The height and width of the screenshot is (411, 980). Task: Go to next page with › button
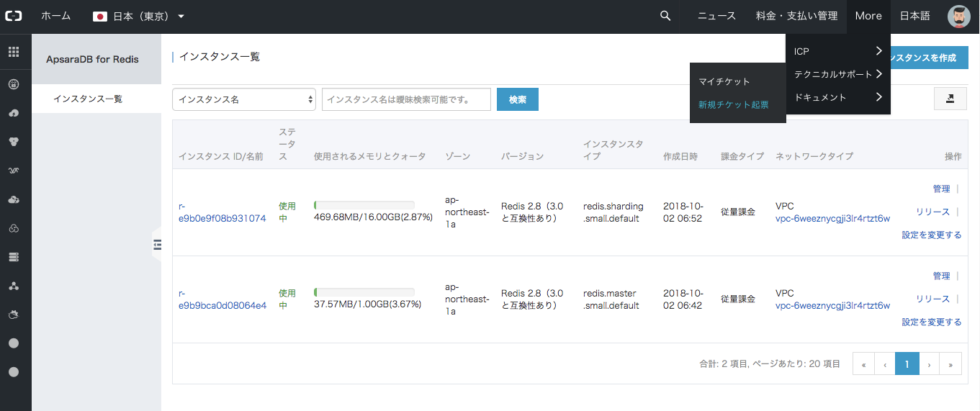click(x=929, y=364)
